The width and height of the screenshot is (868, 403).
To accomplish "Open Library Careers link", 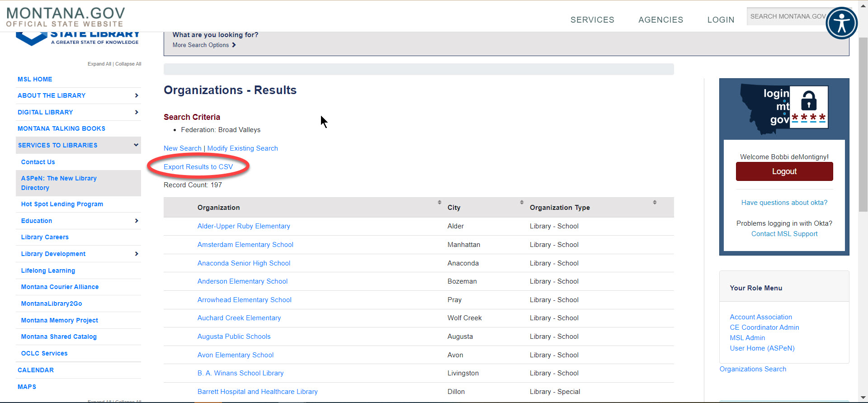I will [x=45, y=237].
